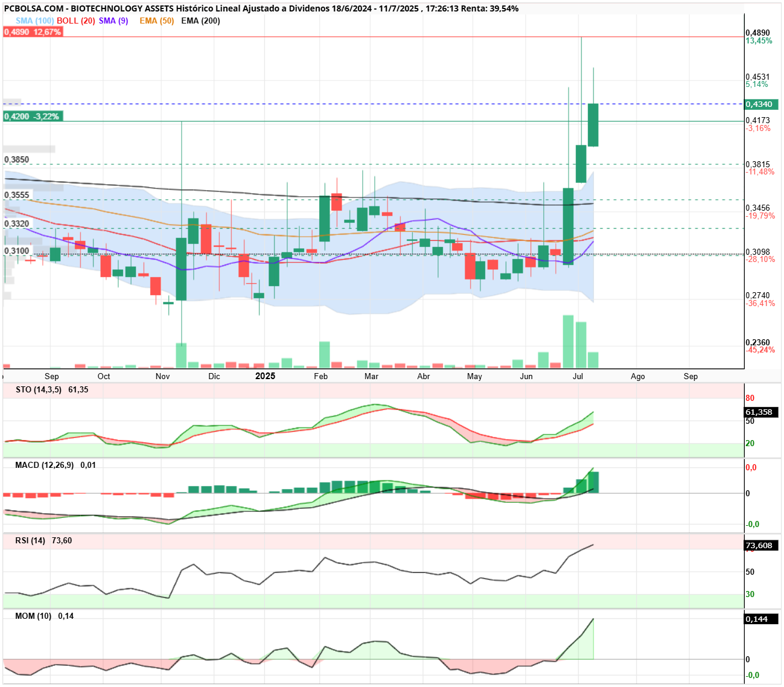
Task: Click the -45,24% axis percentage
Action: point(760,350)
